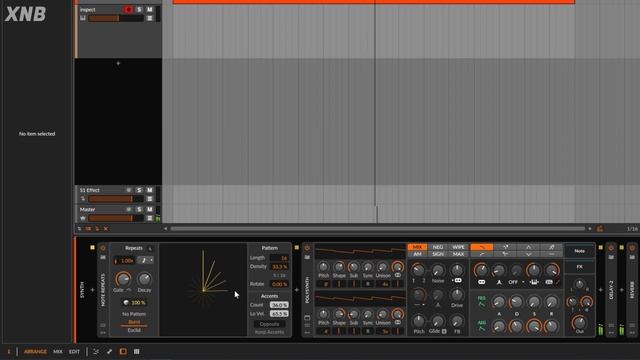Select the highlighted low-pass filter type icon
The height and width of the screenshot is (360, 640).
(x=482, y=247)
